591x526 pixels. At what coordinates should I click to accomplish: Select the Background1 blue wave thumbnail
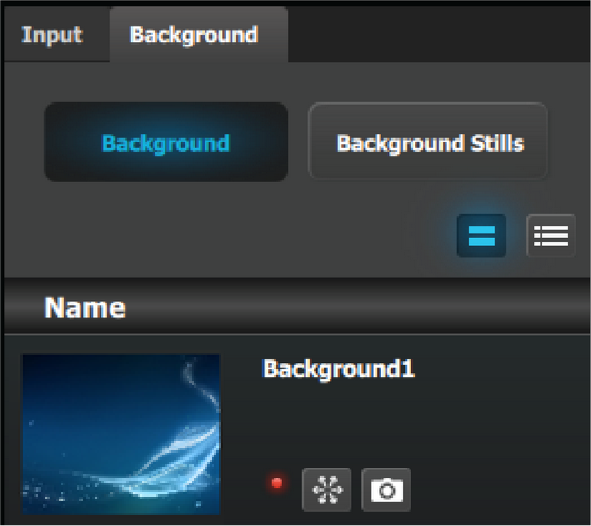coord(121,434)
